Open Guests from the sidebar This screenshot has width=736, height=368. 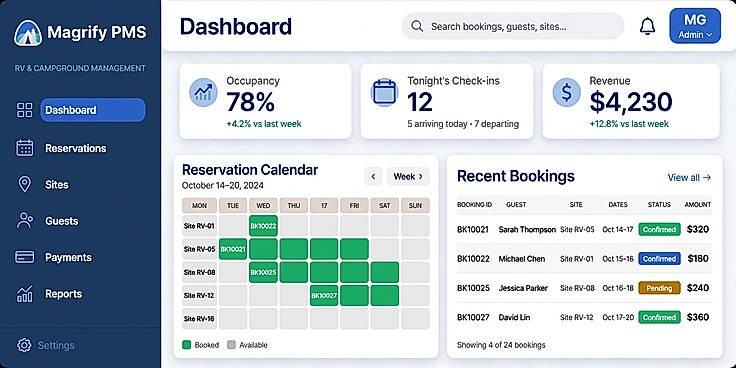point(61,221)
